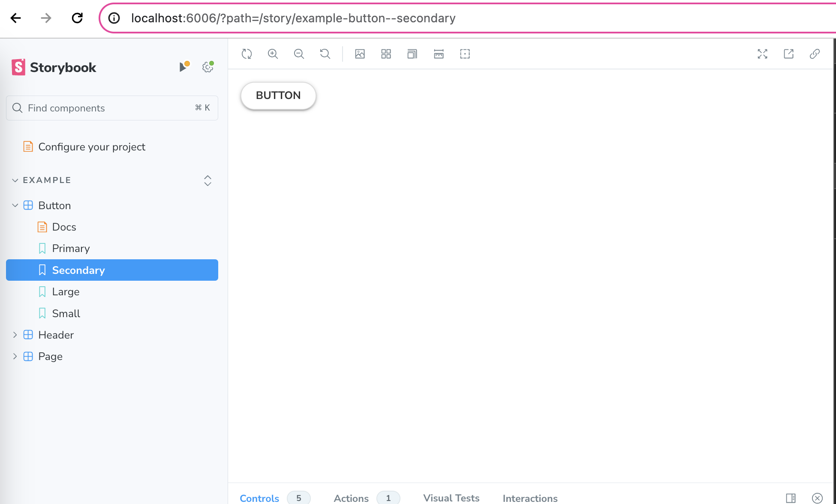
Task: Click the remount component icon
Action: click(247, 54)
